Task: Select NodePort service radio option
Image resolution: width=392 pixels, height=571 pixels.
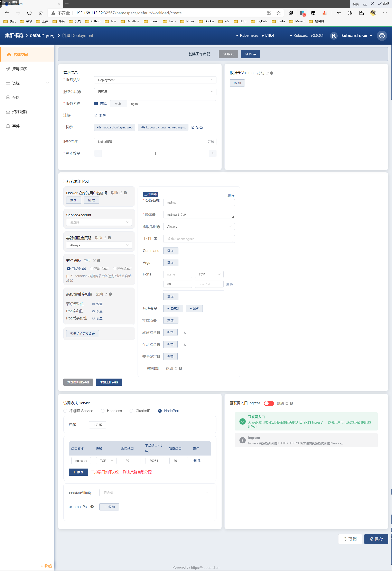Action: pos(160,411)
